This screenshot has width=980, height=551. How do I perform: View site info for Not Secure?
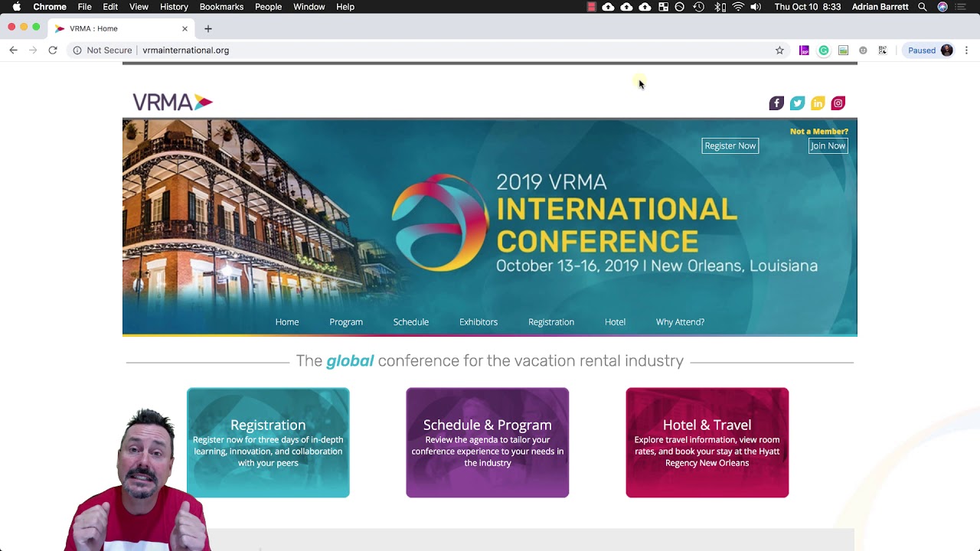103,51
